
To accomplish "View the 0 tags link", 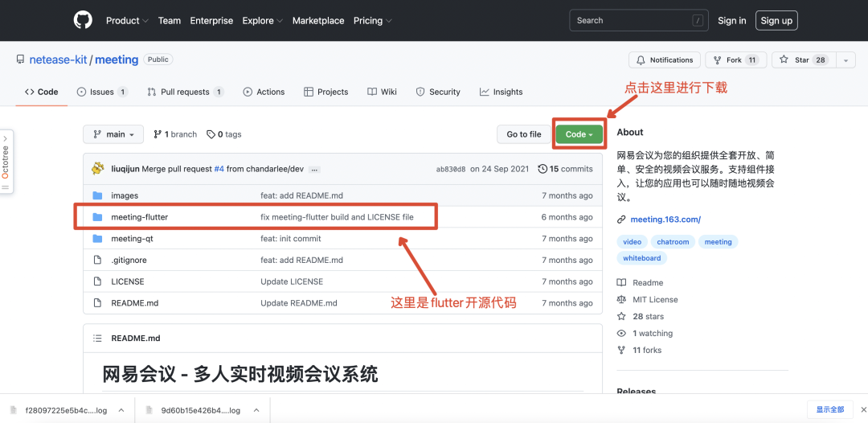I will (x=223, y=134).
